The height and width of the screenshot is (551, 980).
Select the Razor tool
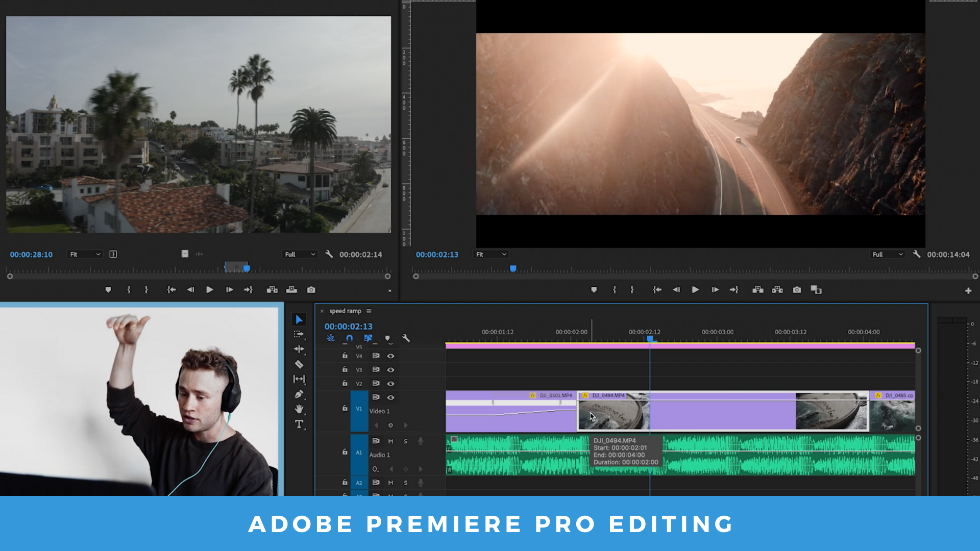(299, 364)
